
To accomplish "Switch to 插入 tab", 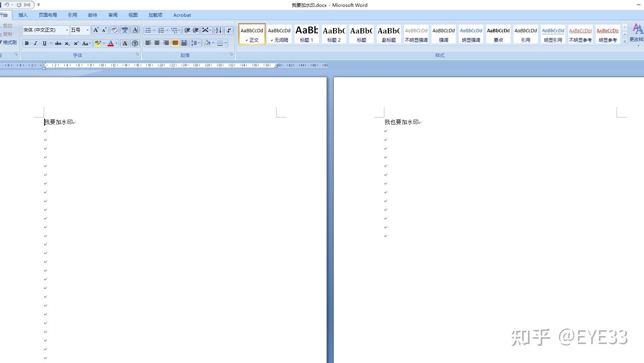I will point(23,15).
